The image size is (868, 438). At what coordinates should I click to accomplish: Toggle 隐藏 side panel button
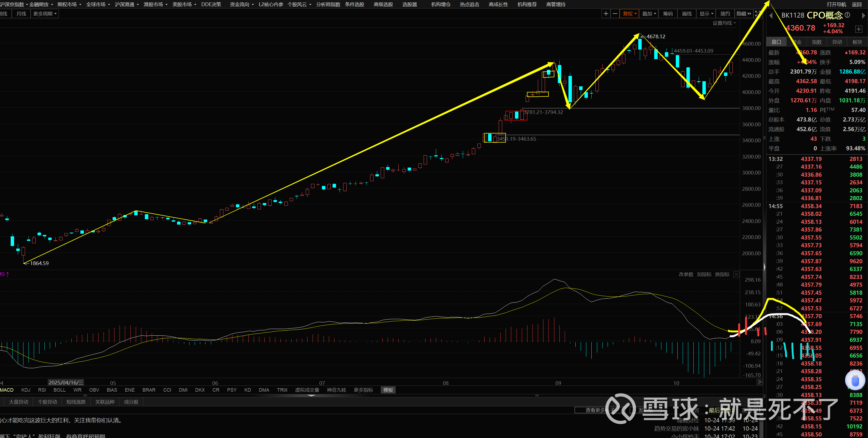744,14
